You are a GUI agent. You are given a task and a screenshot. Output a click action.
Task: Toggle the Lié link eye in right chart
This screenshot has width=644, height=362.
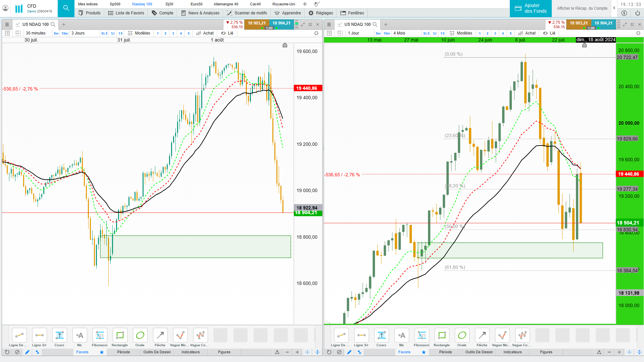545,33
